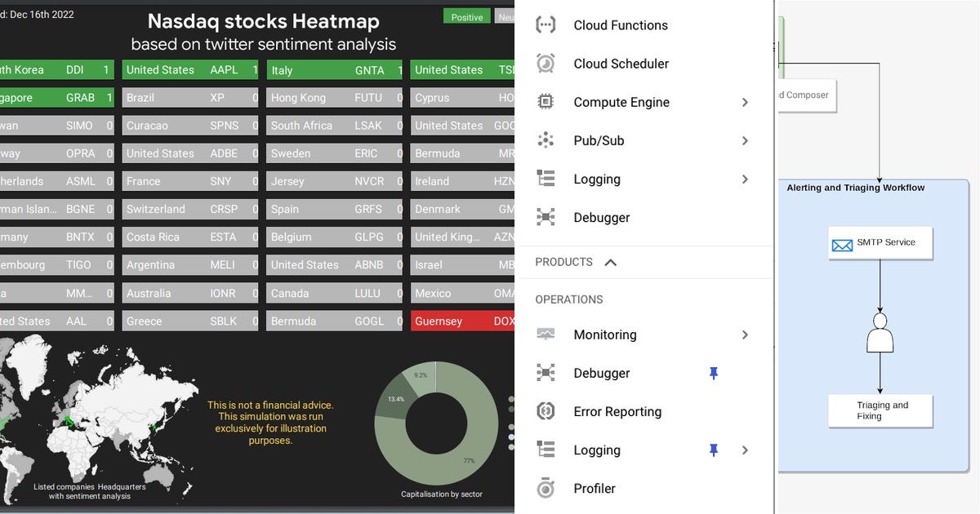This screenshot has height=514, width=980.
Task: Unpin Debugger from the navigation menu
Action: (713, 373)
